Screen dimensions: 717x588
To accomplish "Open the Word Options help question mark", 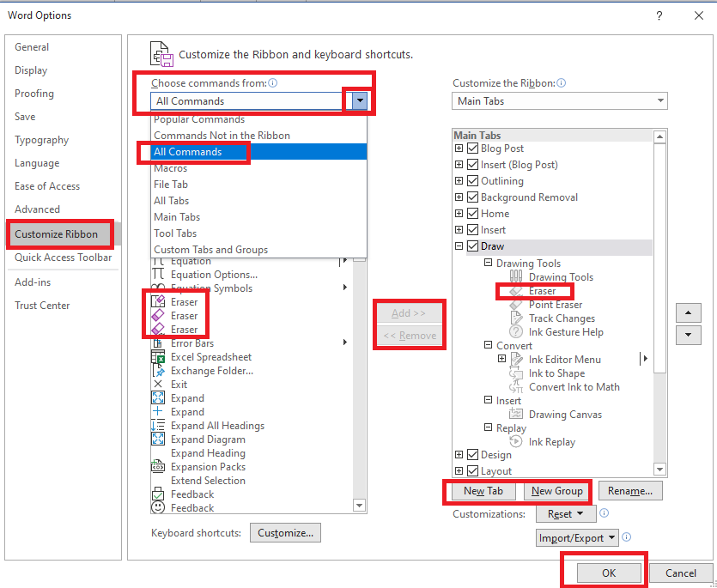I will point(659,16).
